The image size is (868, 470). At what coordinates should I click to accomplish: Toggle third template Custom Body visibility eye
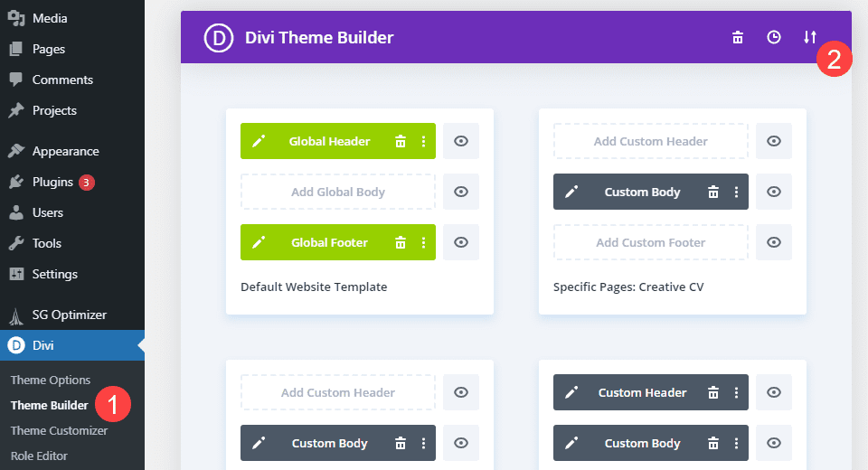[x=461, y=443]
